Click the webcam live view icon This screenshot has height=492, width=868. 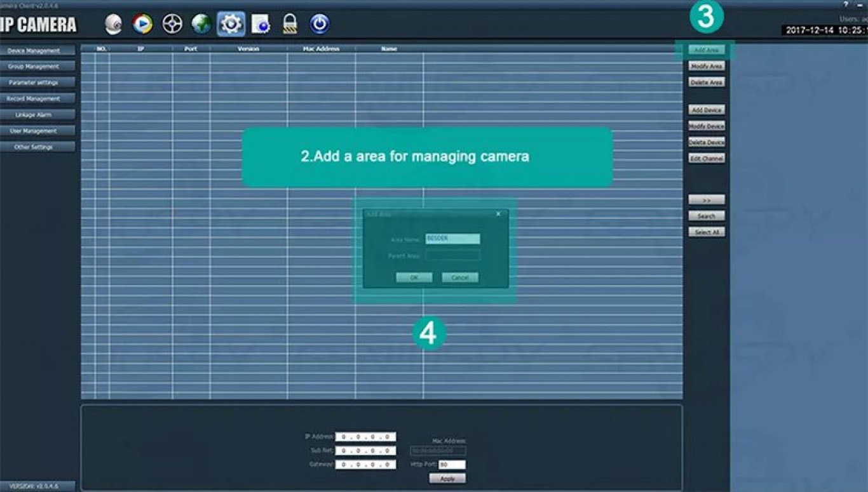point(114,24)
